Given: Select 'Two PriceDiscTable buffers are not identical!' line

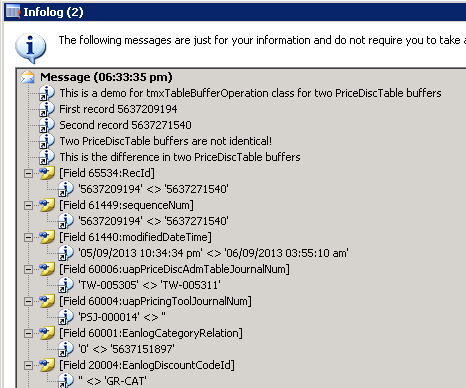Looking at the screenshot, I should click(x=165, y=141).
